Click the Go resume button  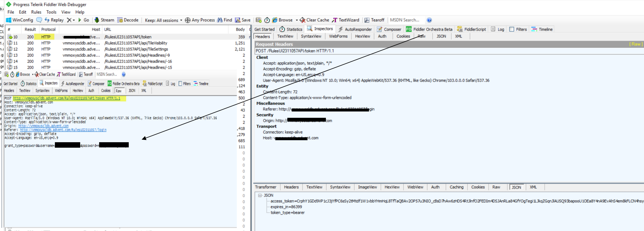click(x=84, y=20)
